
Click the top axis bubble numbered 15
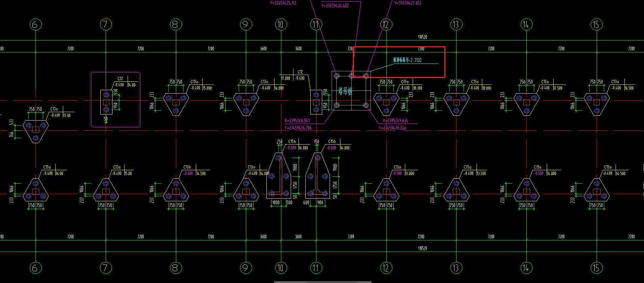pos(597,24)
